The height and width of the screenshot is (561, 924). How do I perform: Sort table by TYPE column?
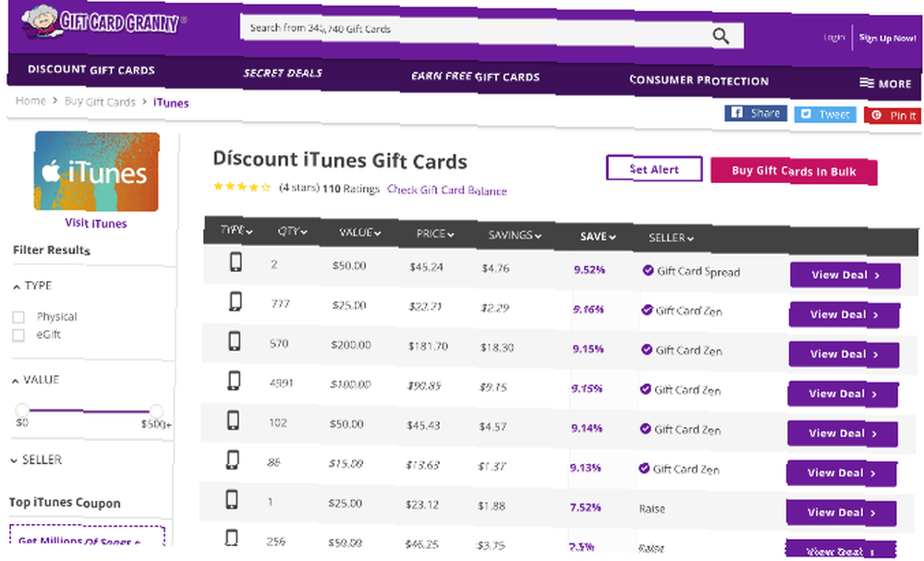coord(237,230)
